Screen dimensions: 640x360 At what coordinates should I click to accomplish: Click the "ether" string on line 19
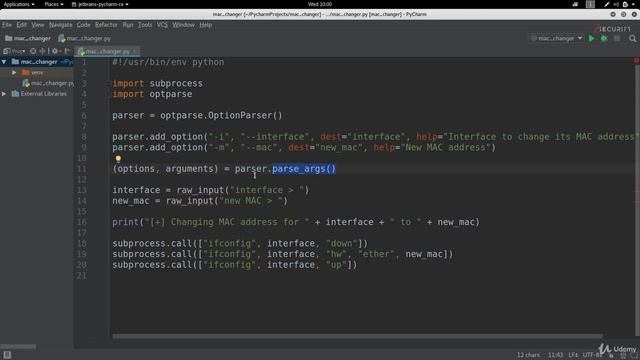pyautogui.click(x=376, y=254)
